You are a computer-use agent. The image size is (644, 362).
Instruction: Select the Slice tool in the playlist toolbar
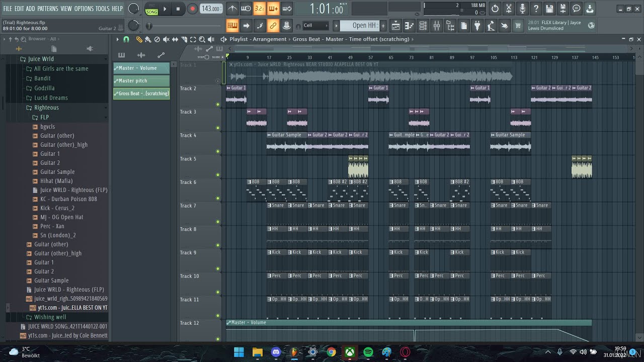click(x=184, y=39)
